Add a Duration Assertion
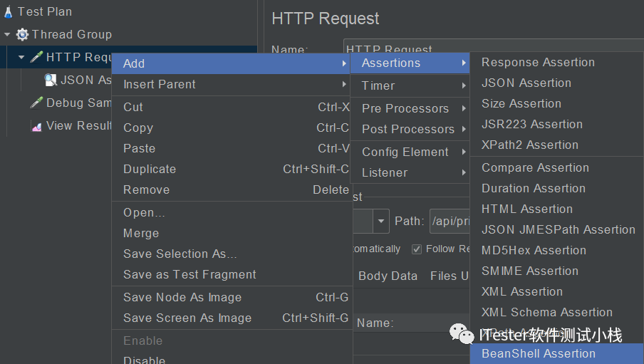 pos(556,188)
